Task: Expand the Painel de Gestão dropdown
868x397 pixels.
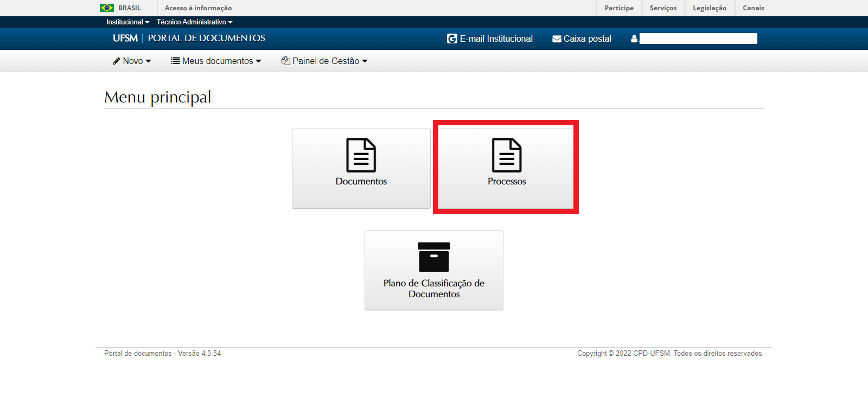Action: tap(325, 61)
